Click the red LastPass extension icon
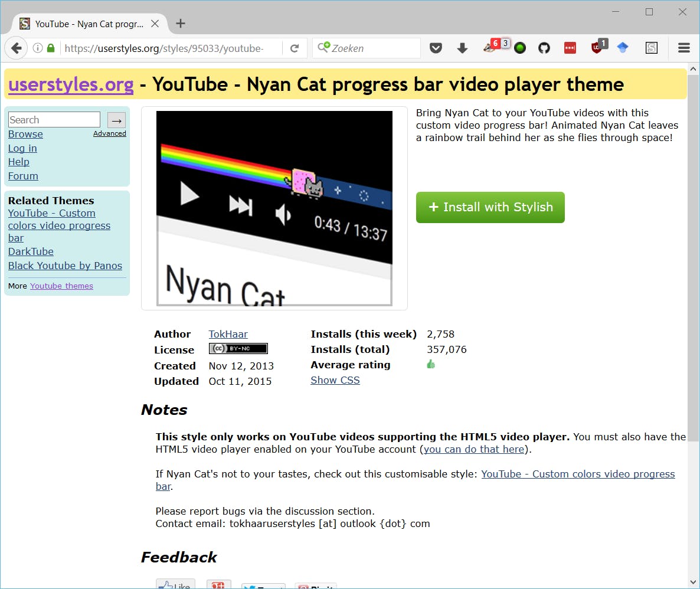The height and width of the screenshot is (589, 700). click(570, 48)
